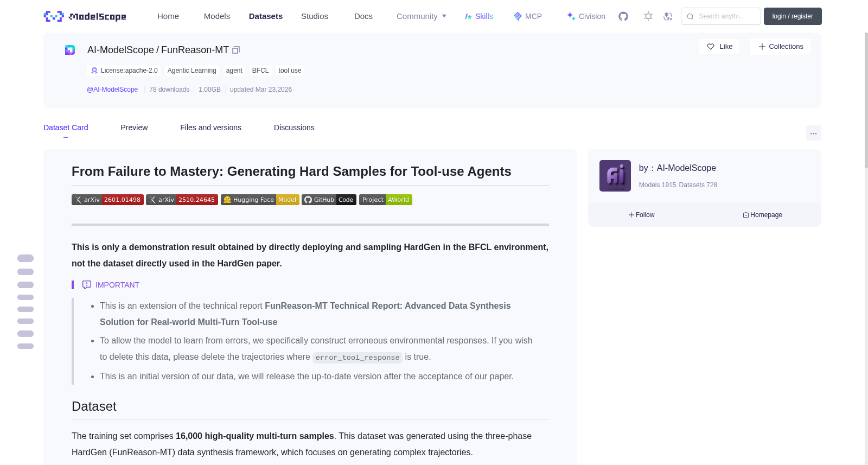This screenshot has width=868, height=465.
Task: Click the 'Models 1915' count text
Action: pyautogui.click(x=658, y=185)
